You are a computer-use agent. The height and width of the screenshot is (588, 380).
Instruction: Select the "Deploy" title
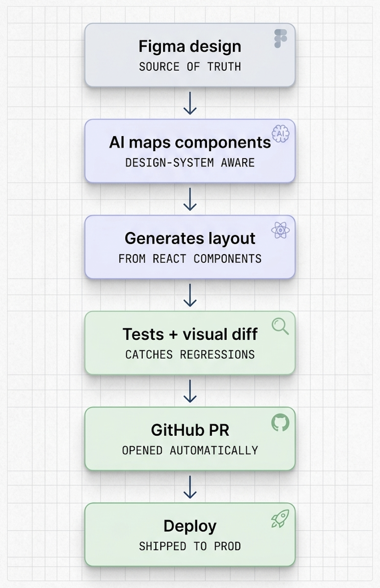click(x=190, y=526)
